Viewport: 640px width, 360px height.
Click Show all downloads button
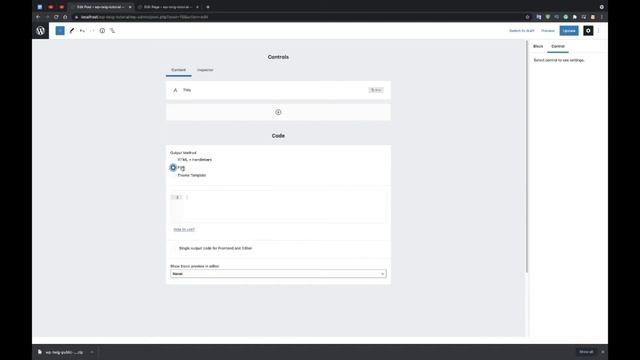pos(586,352)
